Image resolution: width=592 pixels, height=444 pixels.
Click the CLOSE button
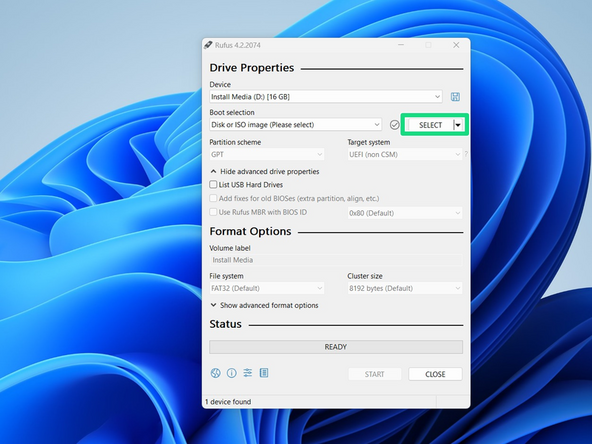(435, 374)
